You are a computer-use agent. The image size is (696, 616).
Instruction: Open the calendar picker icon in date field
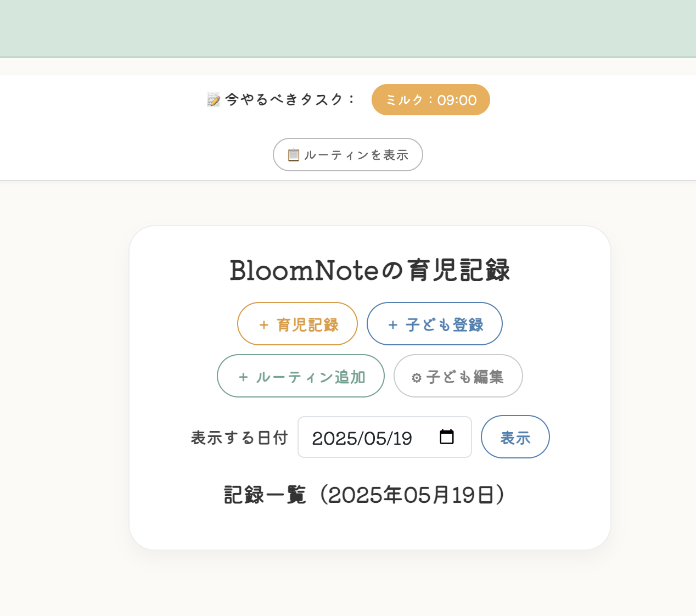click(447, 437)
